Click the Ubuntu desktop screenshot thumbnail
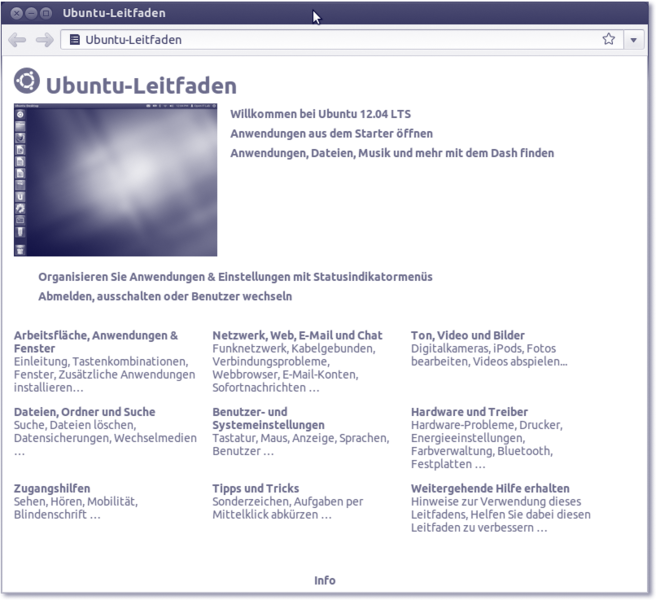656x600 pixels. click(x=115, y=180)
